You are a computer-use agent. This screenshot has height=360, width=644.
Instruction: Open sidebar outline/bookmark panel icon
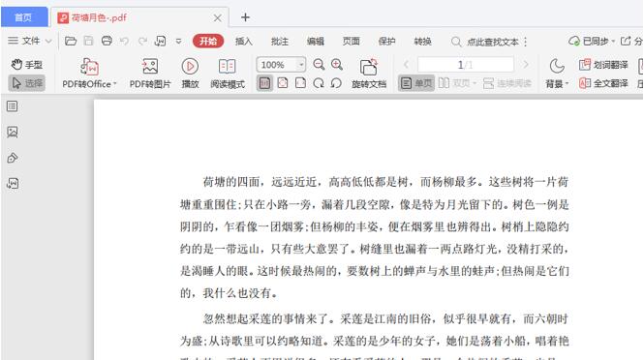pyautogui.click(x=13, y=106)
